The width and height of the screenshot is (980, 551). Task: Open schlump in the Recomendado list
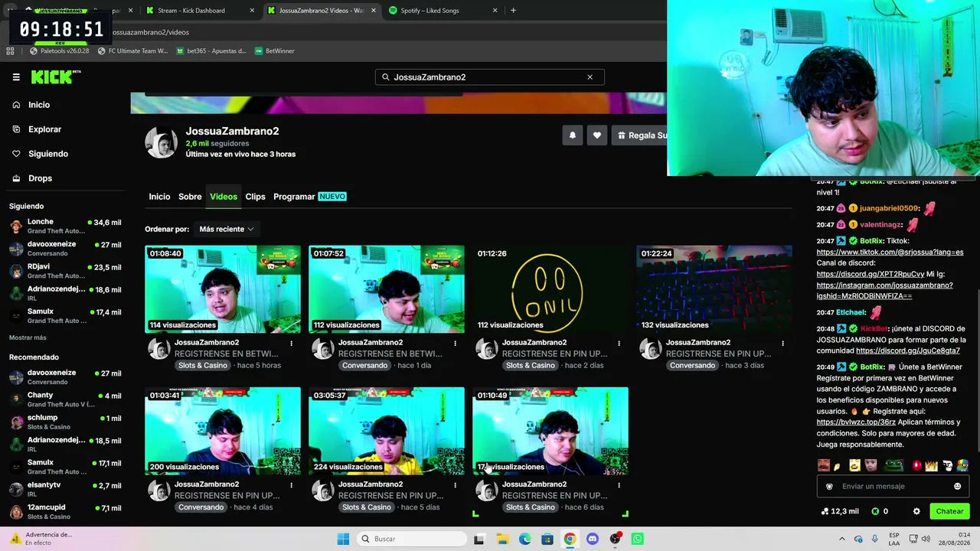pyautogui.click(x=65, y=422)
